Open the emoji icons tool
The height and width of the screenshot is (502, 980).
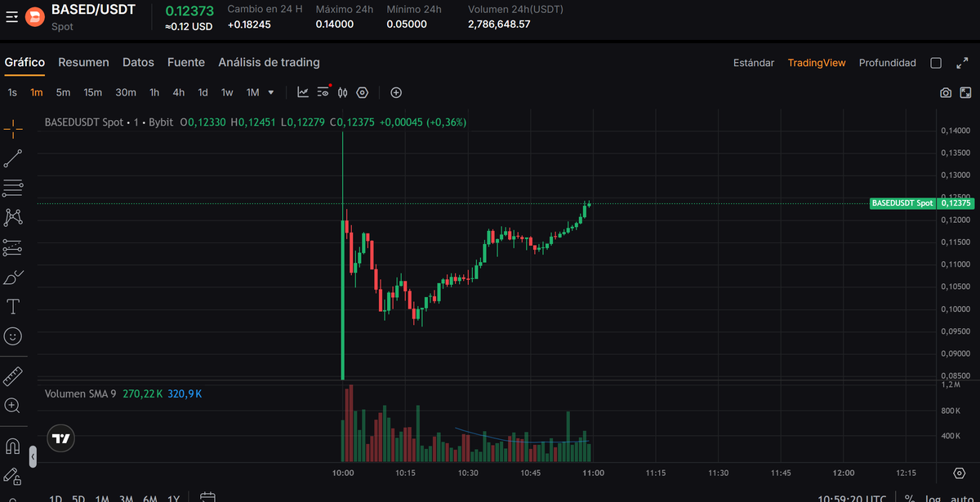pyautogui.click(x=13, y=335)
